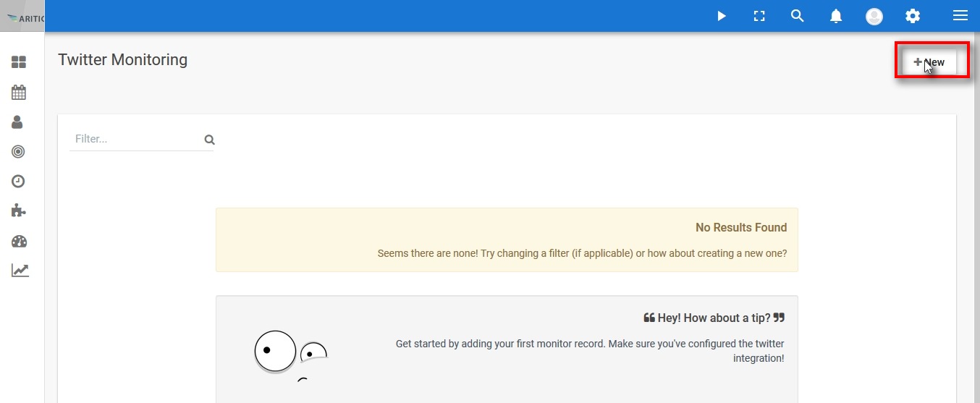The width and height of the screenshot is (980, 403).
Task: Open the dashboard grid sidebar icon
Action: pos(19,63)
